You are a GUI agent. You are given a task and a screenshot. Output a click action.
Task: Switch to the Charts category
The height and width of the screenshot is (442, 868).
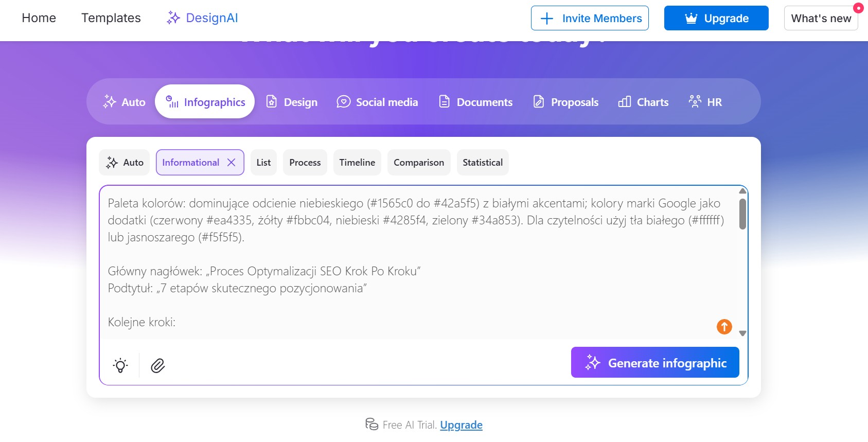643,102
